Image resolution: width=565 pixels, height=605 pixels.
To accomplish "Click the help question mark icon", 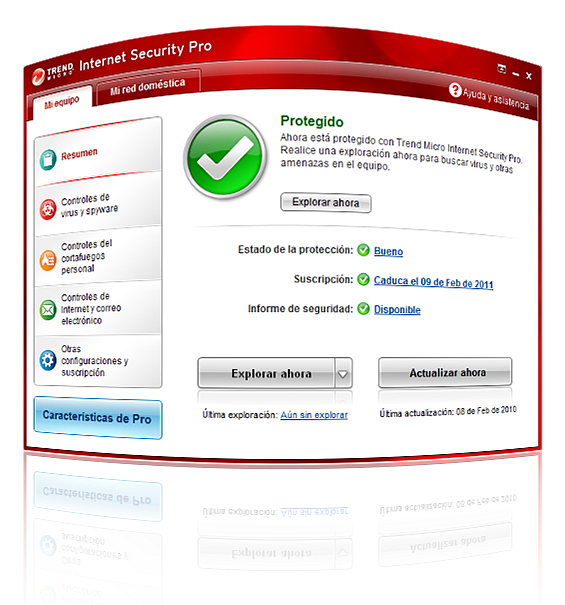I will click(455, 90).
